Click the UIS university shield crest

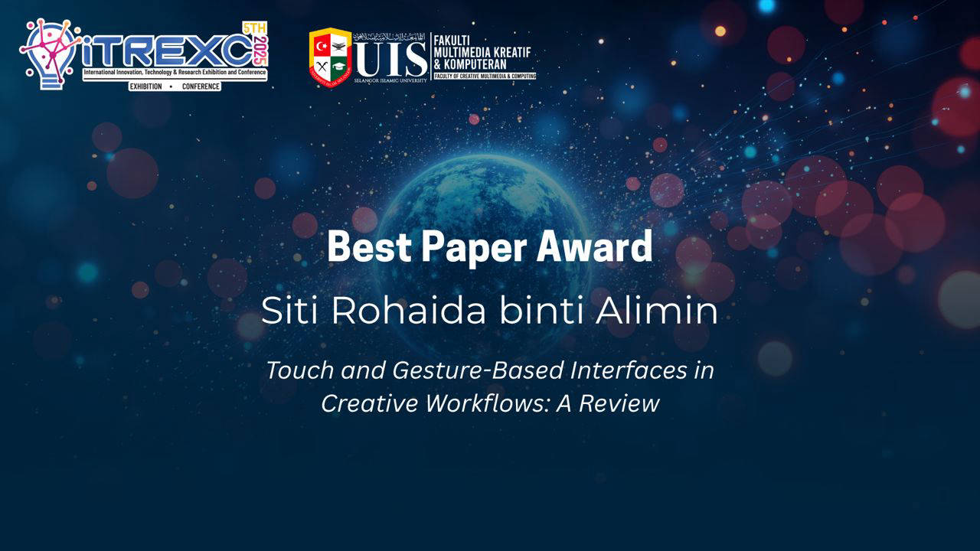[330, 55]
